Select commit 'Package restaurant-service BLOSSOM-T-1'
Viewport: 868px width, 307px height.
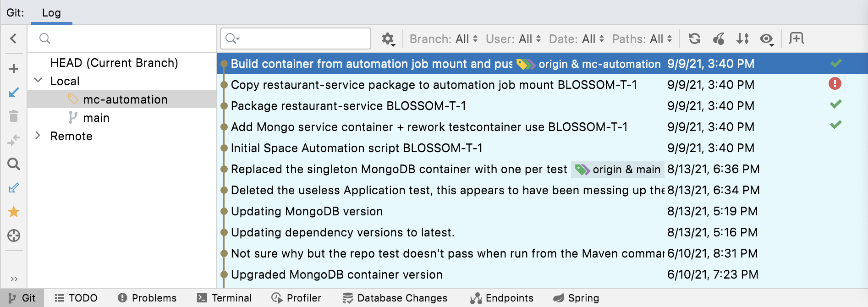coord(543,106)
